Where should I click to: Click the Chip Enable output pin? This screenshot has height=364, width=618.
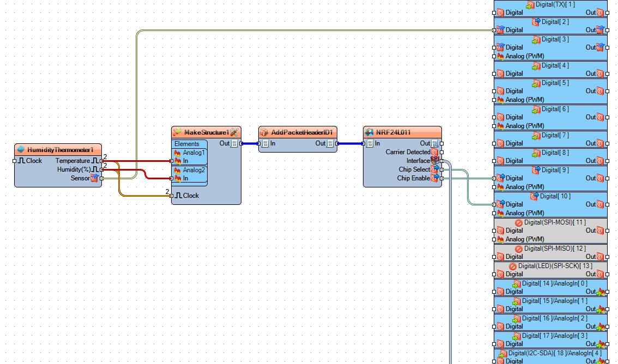442,178
